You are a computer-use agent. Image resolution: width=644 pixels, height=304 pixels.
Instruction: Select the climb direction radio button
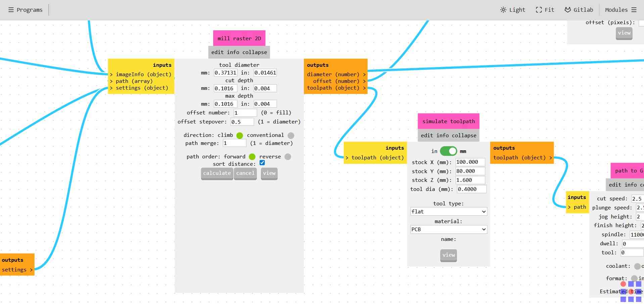[x=240, y=135]
